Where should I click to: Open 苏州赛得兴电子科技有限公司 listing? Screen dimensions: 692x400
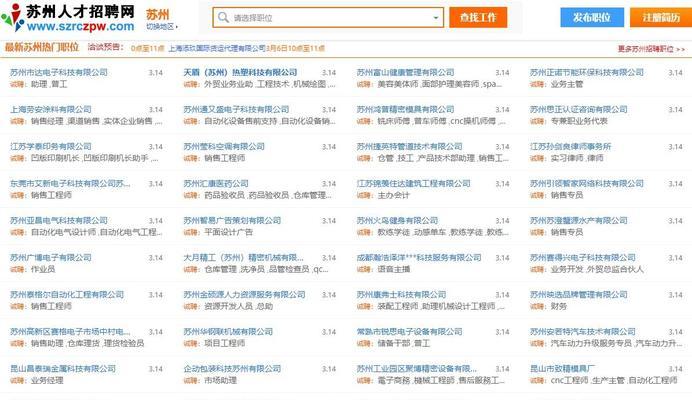[x=583, y=258]
